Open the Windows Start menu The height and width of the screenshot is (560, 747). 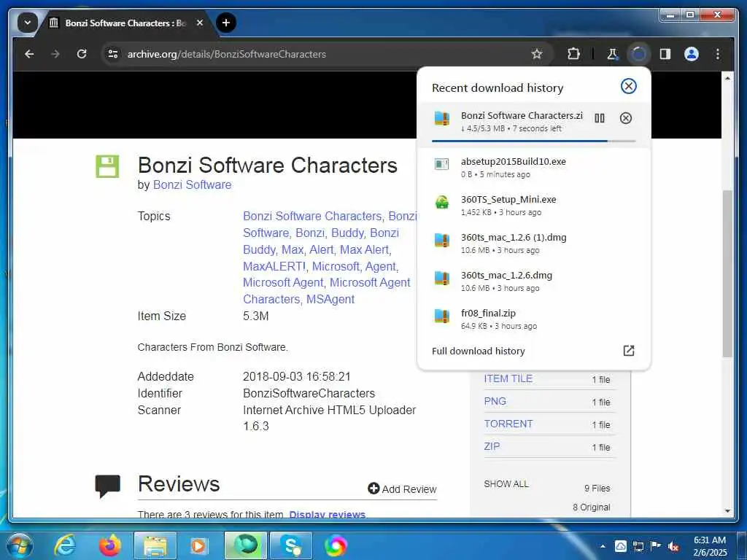point(19,545)
